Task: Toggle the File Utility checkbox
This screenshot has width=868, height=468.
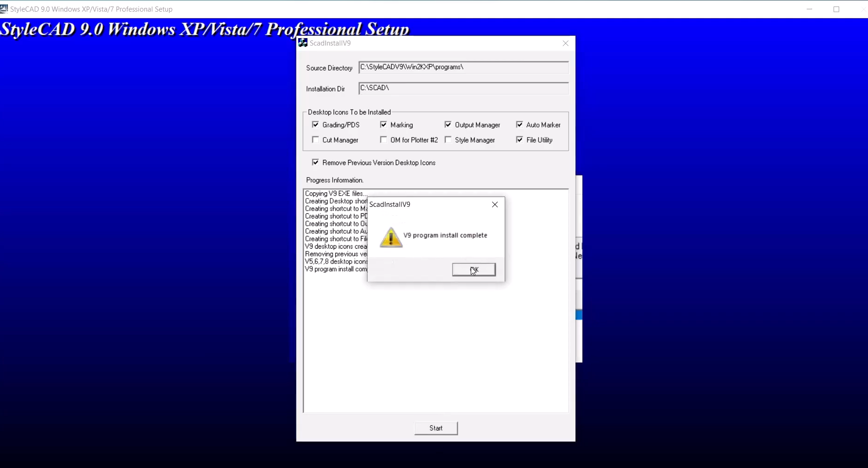Action: [520, 140]
